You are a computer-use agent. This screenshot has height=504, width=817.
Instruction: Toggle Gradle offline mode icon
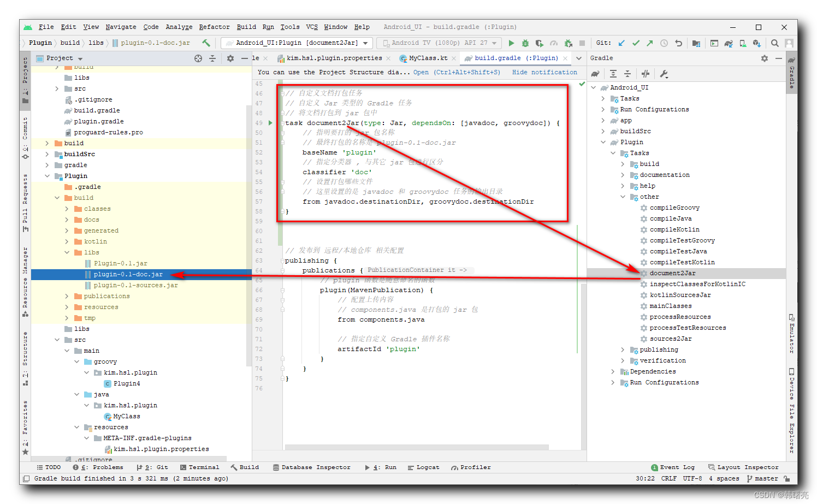tap(646, 74)
